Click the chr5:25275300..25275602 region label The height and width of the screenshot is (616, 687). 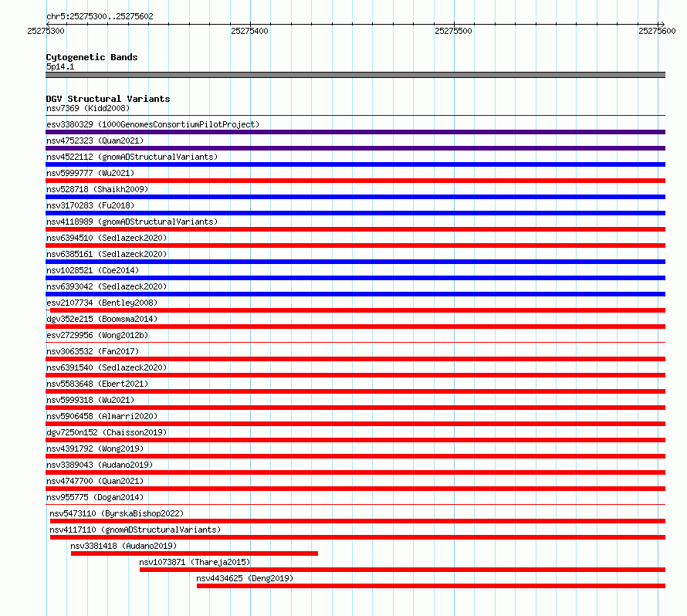pos(100,16)
